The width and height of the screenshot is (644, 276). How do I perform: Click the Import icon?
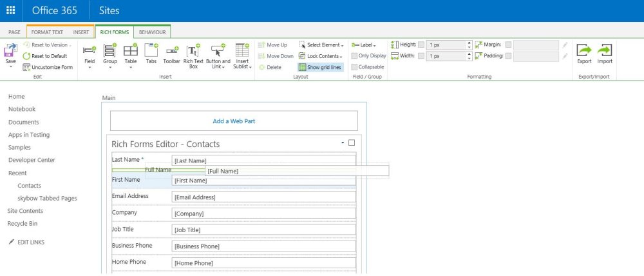605,50
